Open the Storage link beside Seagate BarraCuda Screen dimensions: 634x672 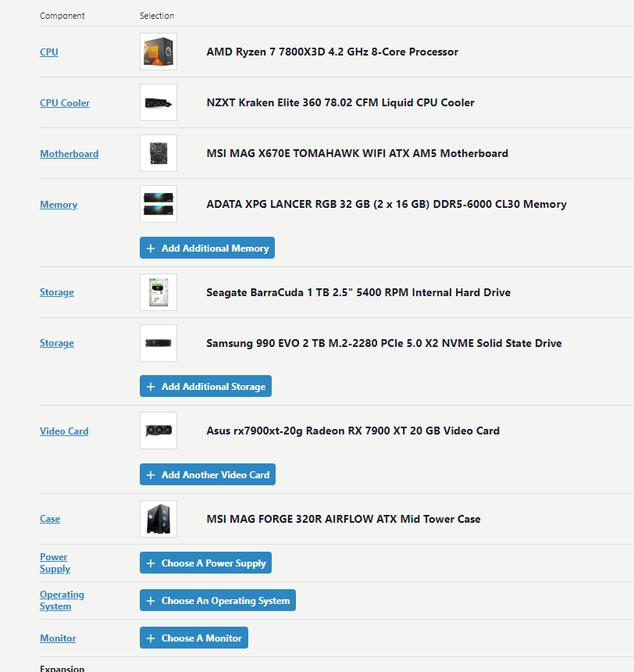point(56,292)
